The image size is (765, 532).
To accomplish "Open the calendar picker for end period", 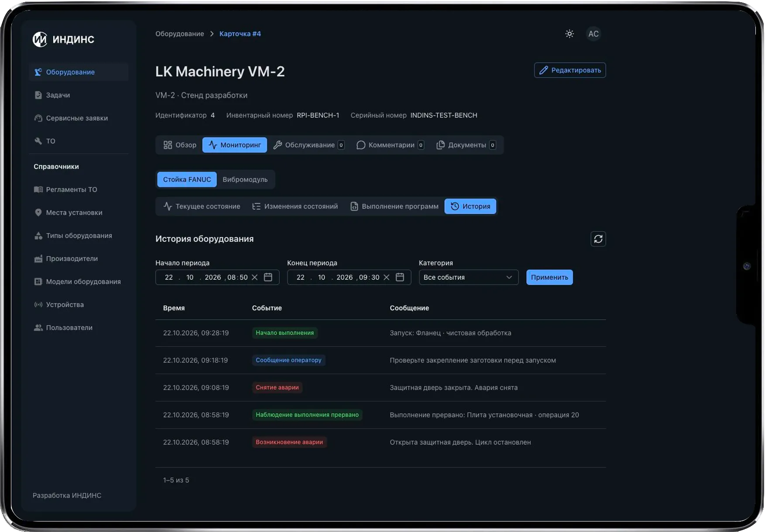I will [400, 277].
